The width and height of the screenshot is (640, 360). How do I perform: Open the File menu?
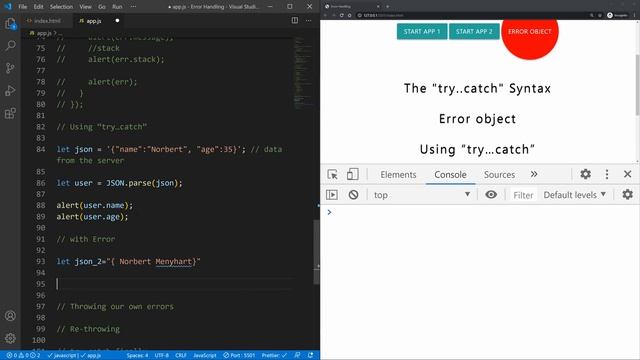(x=22, y=7)
